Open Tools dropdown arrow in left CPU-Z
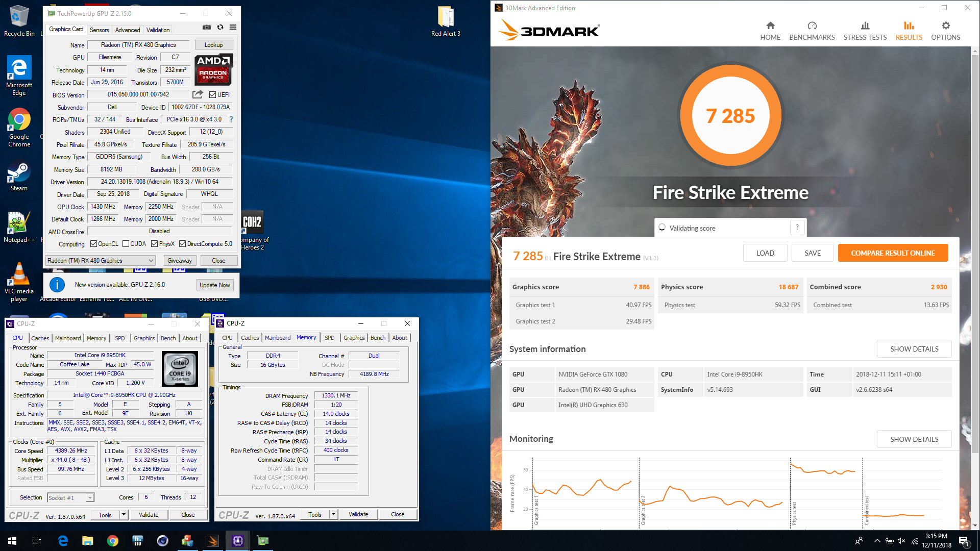This screenshot has width=980, height=551. click(124, 515)
